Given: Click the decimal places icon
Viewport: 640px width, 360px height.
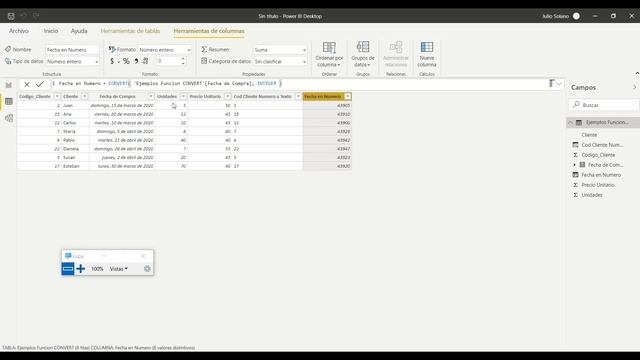Looking at the screenshot, I should click(145, 61).
